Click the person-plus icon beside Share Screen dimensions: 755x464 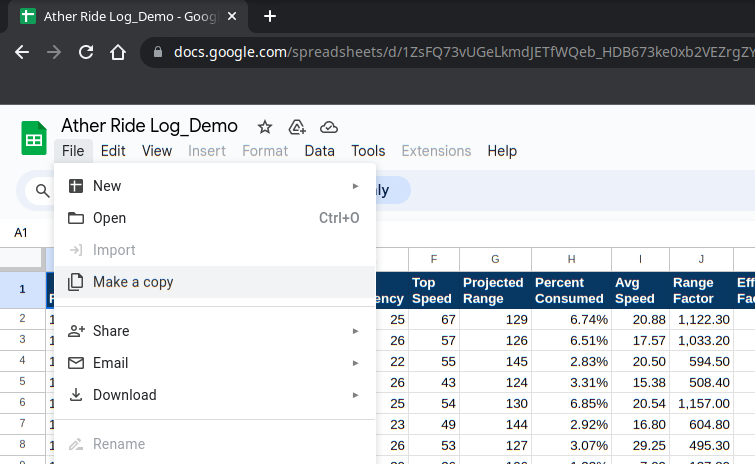(76, 331)
